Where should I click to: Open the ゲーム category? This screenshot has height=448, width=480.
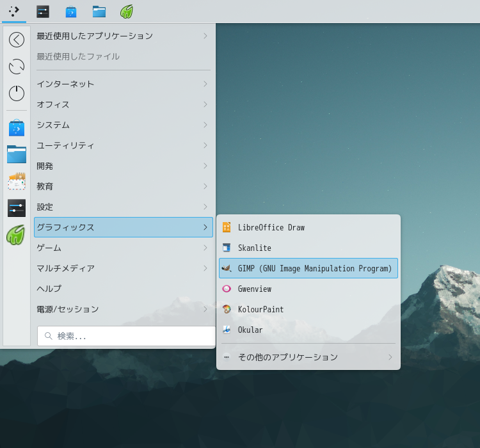coord(124,248)
